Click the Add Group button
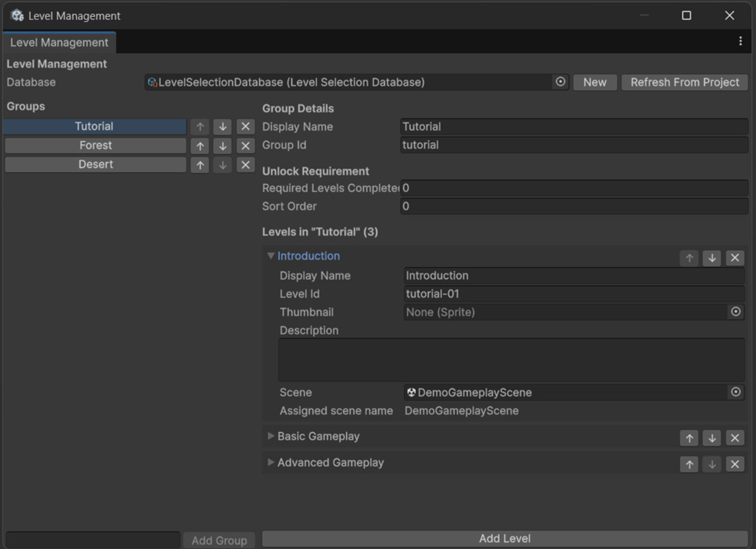The width and height of the screenshot is (756, 549). coord(220,540)
